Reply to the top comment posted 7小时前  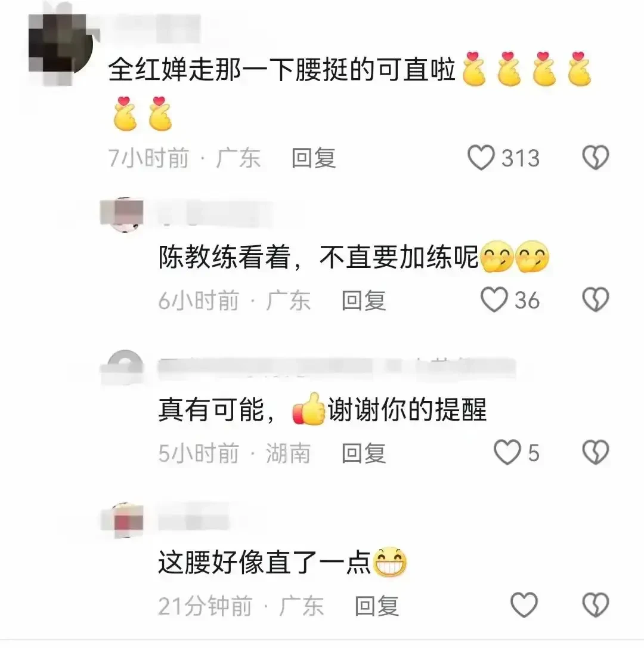(x=314, y=158)
